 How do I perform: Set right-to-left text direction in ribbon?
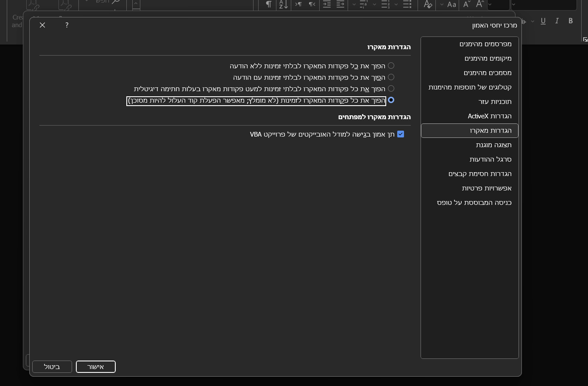point(312,4)
